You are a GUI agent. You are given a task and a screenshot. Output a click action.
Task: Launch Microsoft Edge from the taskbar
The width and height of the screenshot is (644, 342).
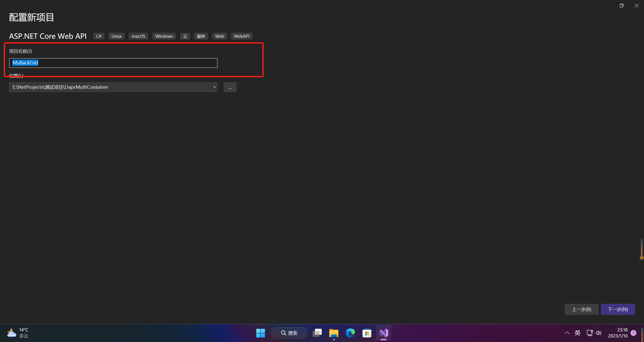point(350,333)
